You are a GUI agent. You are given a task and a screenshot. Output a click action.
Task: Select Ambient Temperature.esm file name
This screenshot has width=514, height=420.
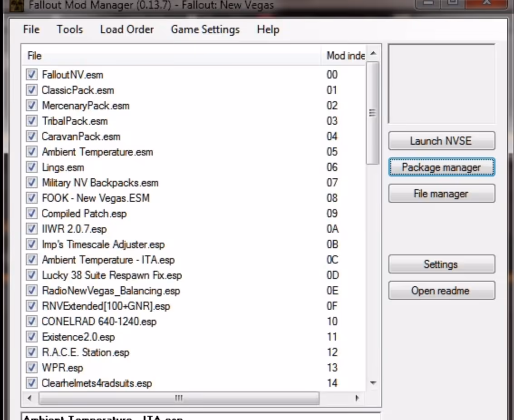(97, 152)
